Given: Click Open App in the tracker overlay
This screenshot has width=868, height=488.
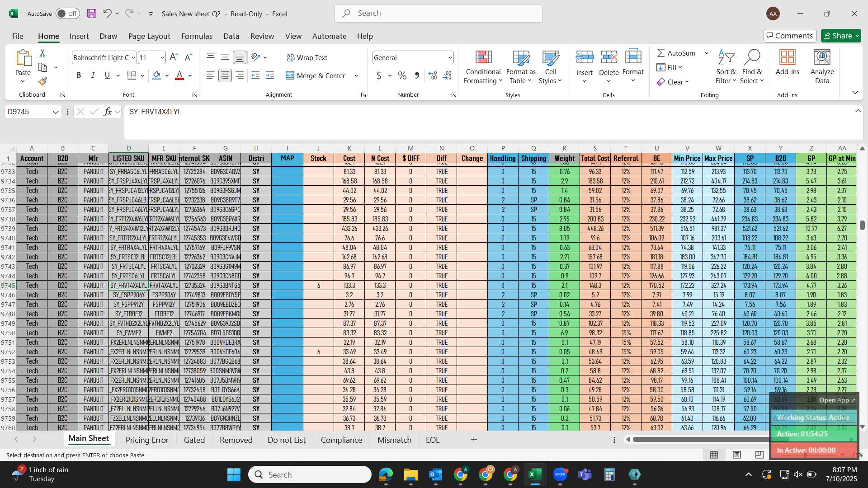Looking at the screenshot, I should [x=837, y=400].
